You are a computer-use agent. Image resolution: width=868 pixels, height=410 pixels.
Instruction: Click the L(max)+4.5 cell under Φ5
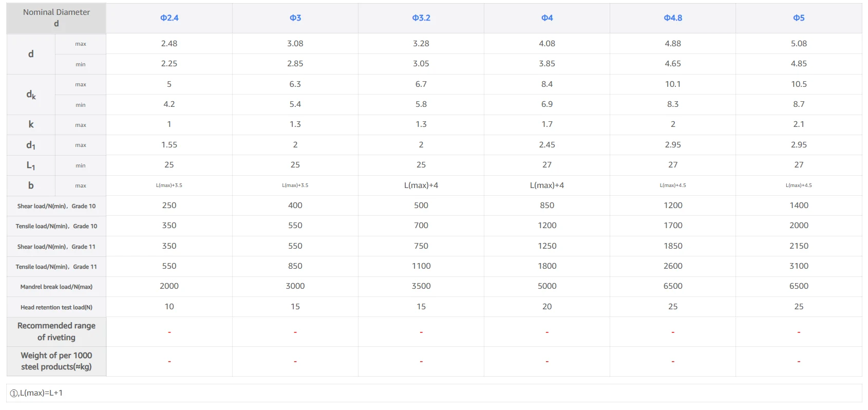tap(799, 185)
